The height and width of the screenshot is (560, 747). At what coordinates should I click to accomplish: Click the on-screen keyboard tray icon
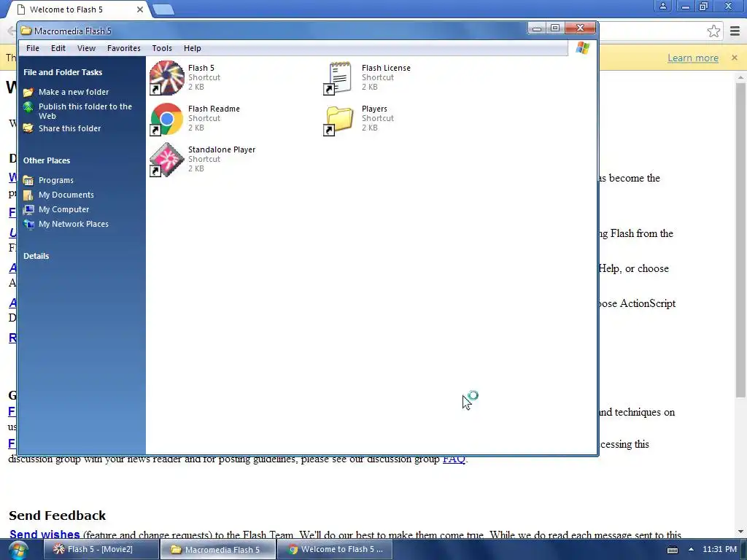tap(672, 550)
